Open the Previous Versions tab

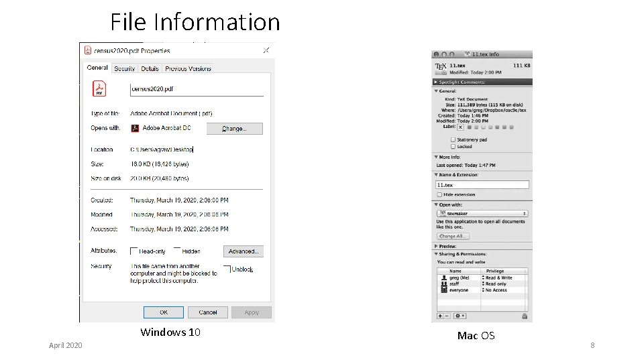pyautogui.click(x=188, y=68)
